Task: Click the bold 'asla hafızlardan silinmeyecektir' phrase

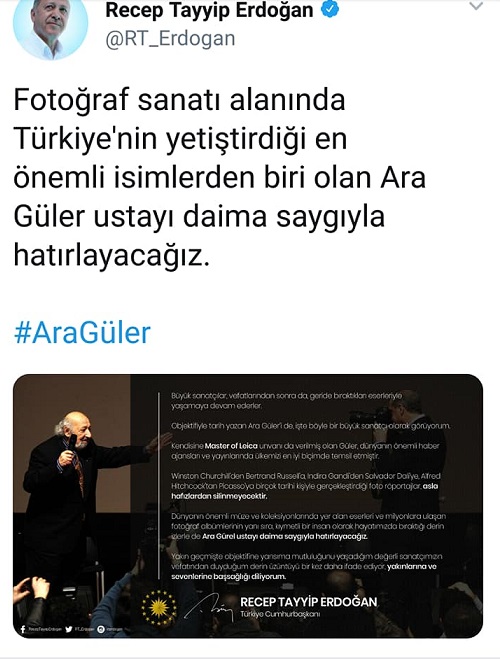Action: tap(304, 491)
